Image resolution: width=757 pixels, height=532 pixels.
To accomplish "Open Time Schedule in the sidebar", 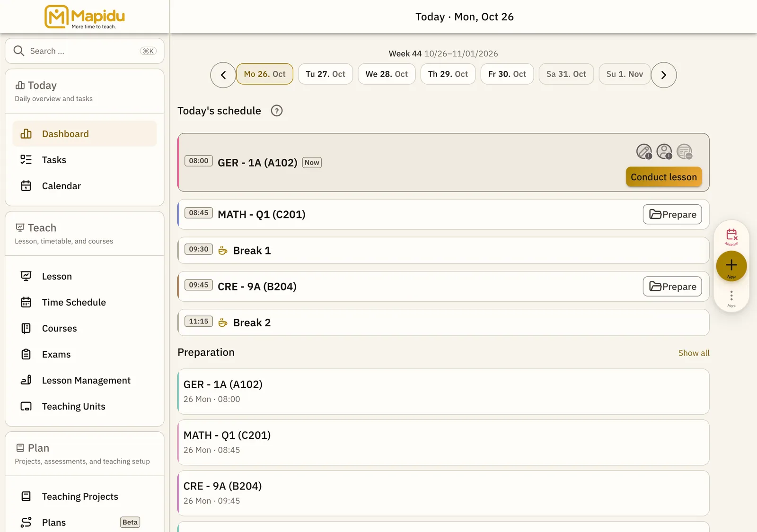I will tap(85, 302).
